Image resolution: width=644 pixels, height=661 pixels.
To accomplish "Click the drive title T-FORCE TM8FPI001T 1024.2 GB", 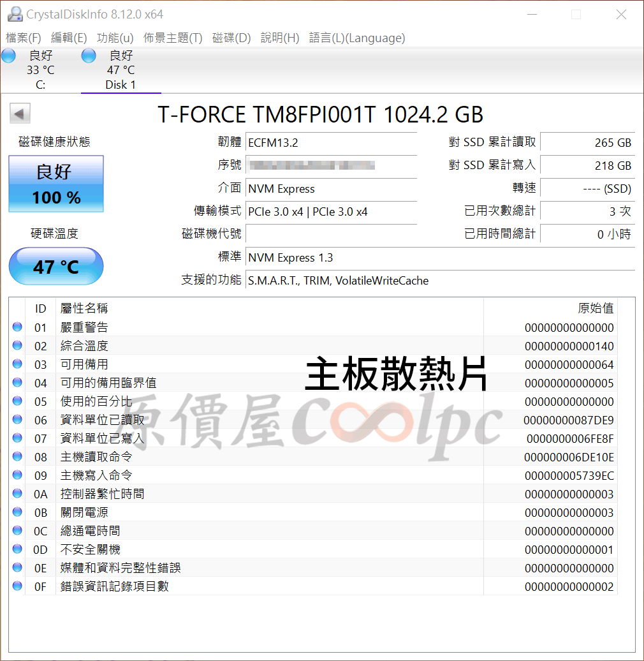I will (x=321, y=114).
